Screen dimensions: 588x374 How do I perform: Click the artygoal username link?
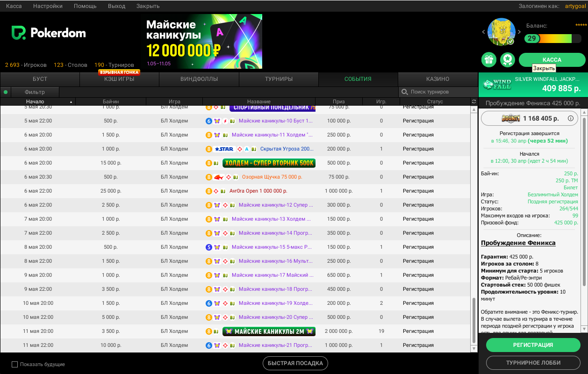tap(576, 6)
